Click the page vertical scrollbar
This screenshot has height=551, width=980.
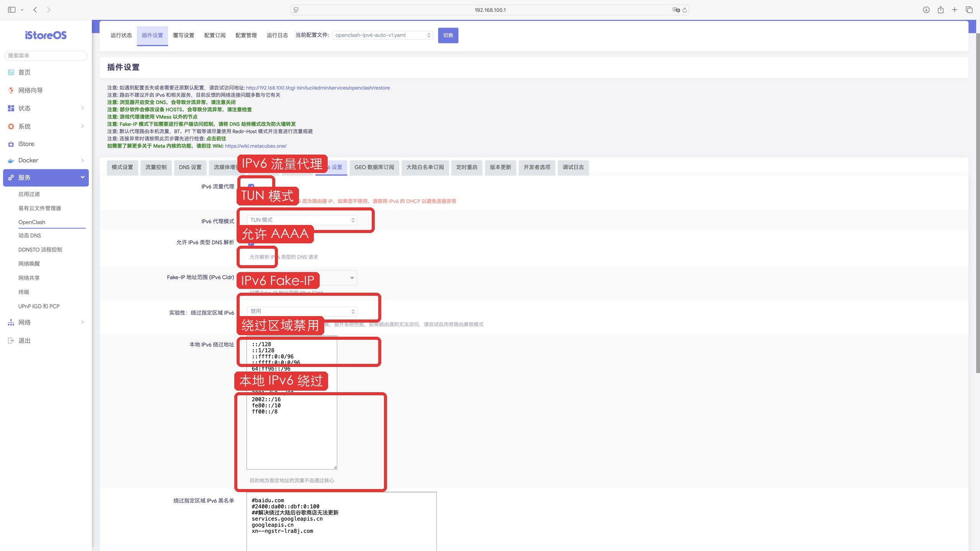(x=978, y=203)
